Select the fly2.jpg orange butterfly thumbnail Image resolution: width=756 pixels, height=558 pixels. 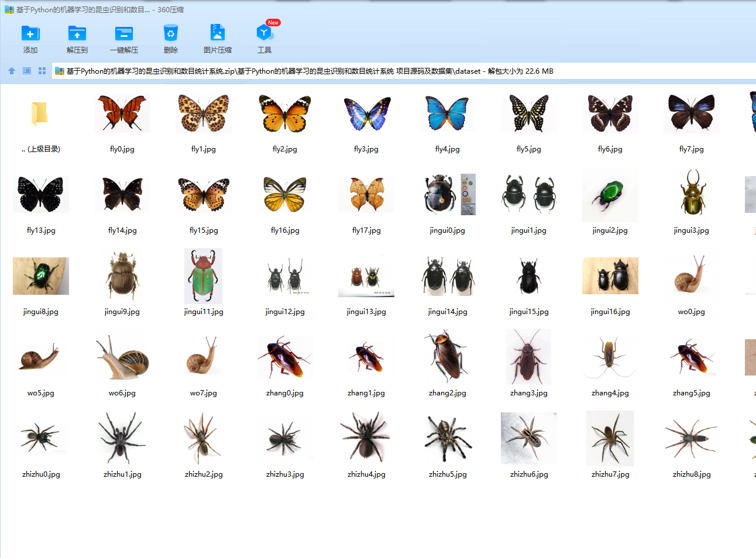[285, 113]
